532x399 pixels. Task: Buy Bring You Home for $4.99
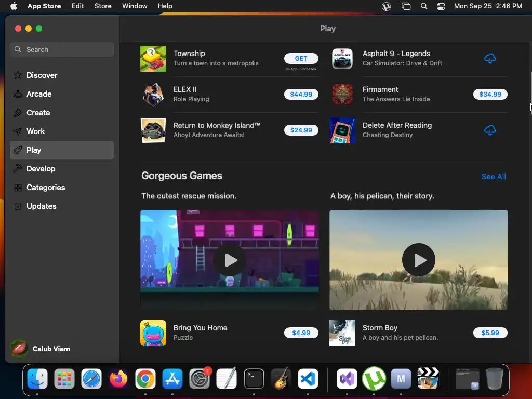coord(301,333)
